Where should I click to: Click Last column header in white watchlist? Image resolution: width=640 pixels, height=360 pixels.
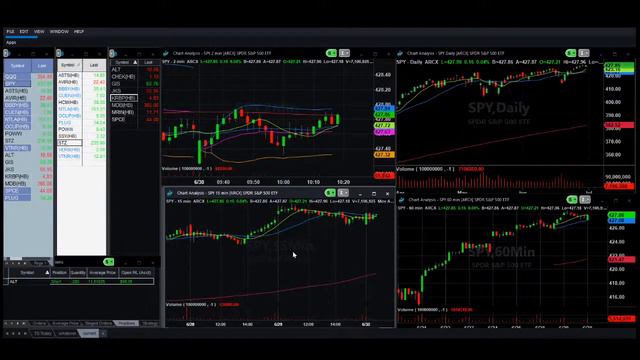click(94, 65)
